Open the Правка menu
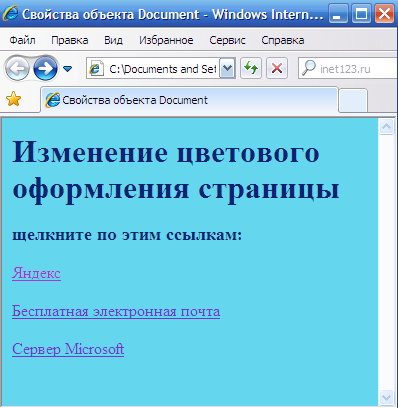The width and height of the screenshot is (398, 408). tap(70, 40)
